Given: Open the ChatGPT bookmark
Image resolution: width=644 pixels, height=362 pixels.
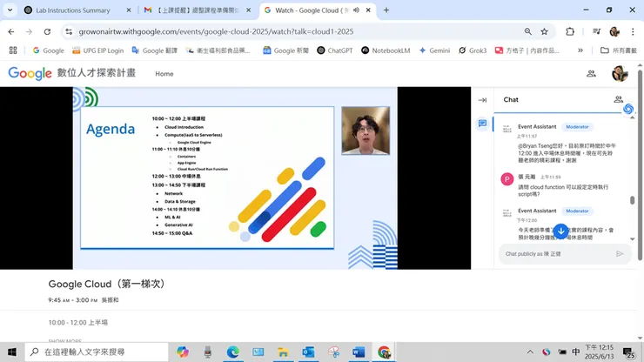Looking at the screenshot, I should pos(335,50).
